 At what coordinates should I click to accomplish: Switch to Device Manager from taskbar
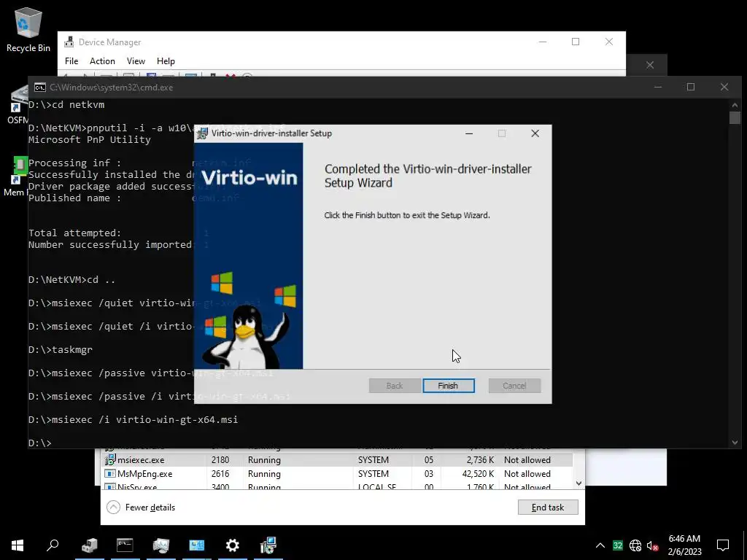tap(89, 545)
